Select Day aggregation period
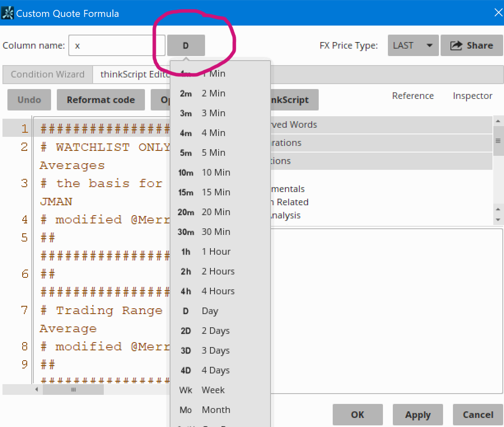Viewport: 504px width, 427px height. click(220, 311)
